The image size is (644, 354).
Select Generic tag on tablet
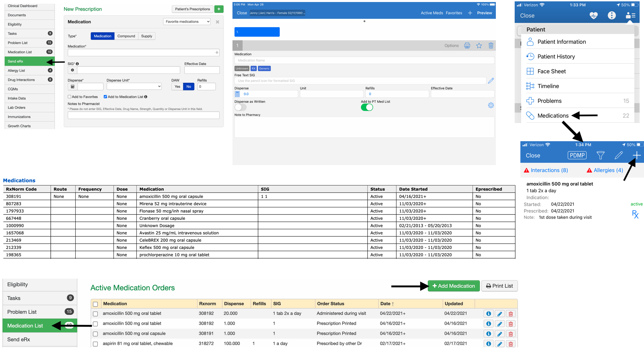click(x=264, y=69)
